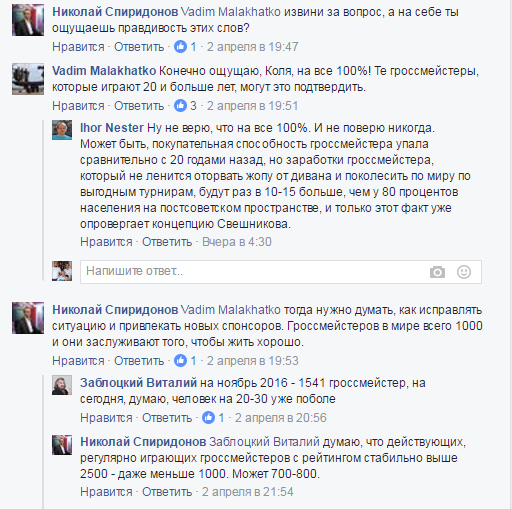Open Заблоцкий Виталий's avatar thumbnail
This screenshot has height=509, width=512.
point(62,385)
